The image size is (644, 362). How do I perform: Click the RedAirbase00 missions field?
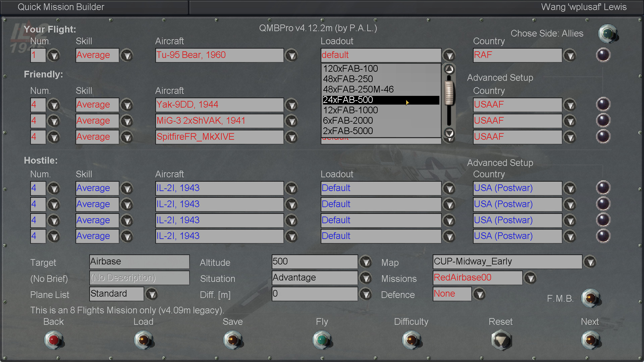coord(477,278)
